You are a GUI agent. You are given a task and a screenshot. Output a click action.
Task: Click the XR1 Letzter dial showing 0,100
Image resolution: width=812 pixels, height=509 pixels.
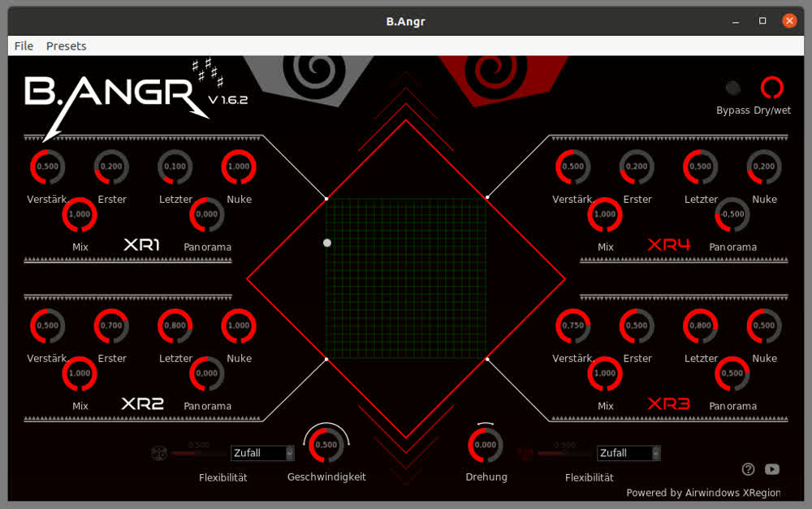click(x=175, y=166)
